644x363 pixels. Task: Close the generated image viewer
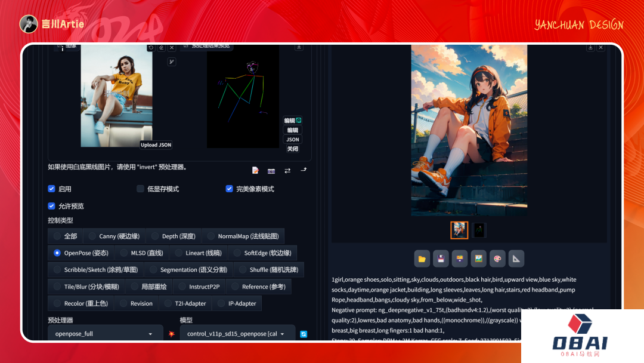tap(601, 47)
